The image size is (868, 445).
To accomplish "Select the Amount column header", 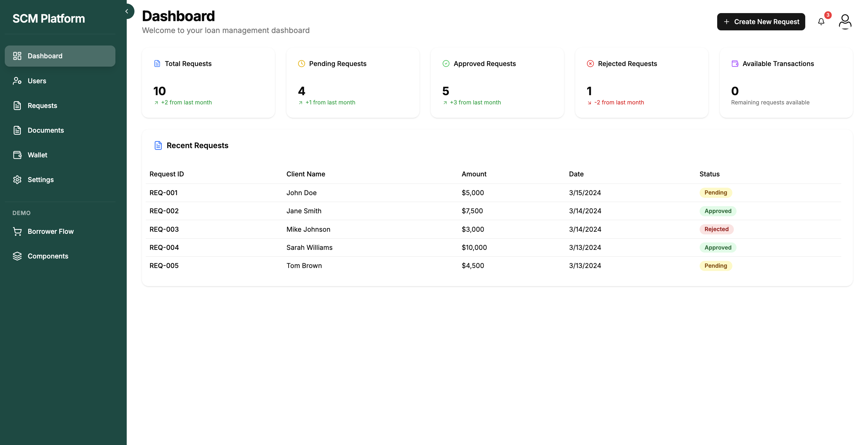I will [x=474, y=174].
